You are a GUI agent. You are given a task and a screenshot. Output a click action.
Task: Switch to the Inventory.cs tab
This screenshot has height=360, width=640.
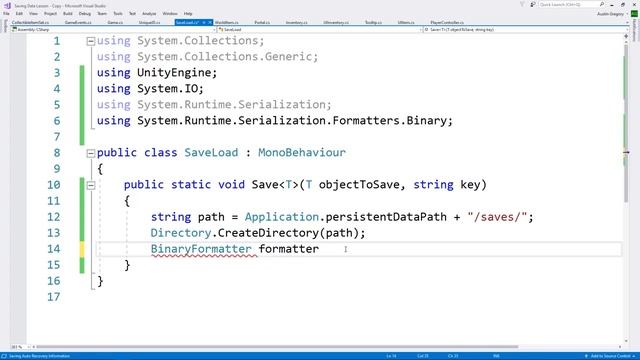(297, 22)
